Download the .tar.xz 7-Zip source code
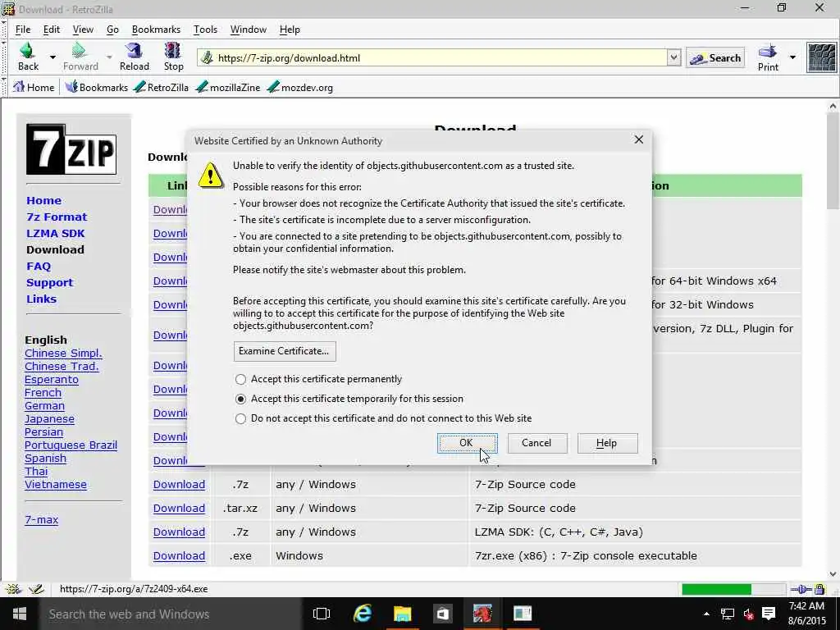This screenshot has height=630, width=840. click(x=179, y=509)
